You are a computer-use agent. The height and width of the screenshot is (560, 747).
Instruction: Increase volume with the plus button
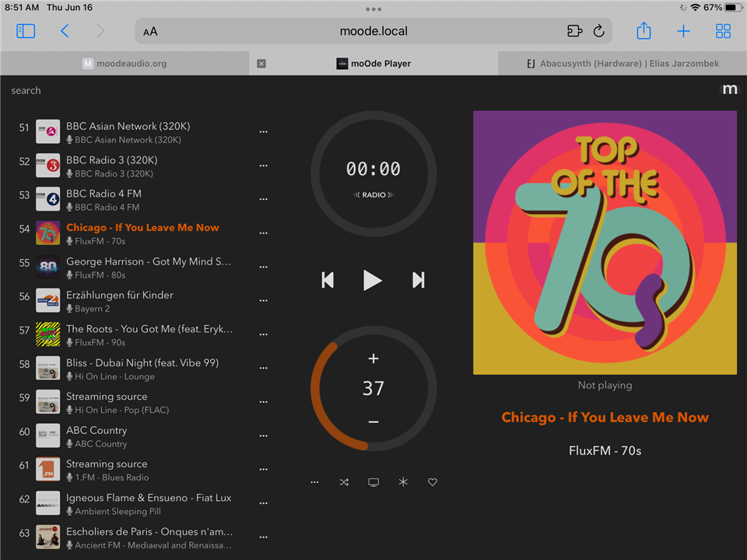tap(373, 359)
